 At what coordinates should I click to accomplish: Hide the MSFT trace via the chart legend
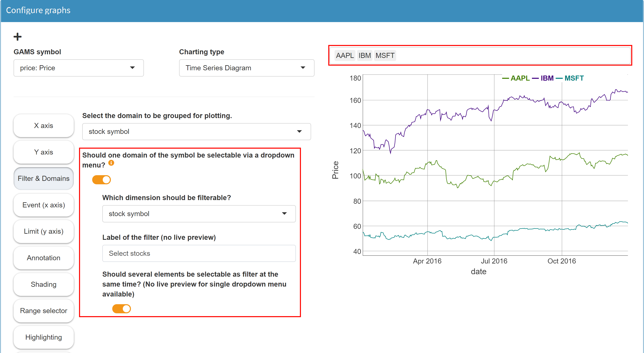click(x=574, y=78)
